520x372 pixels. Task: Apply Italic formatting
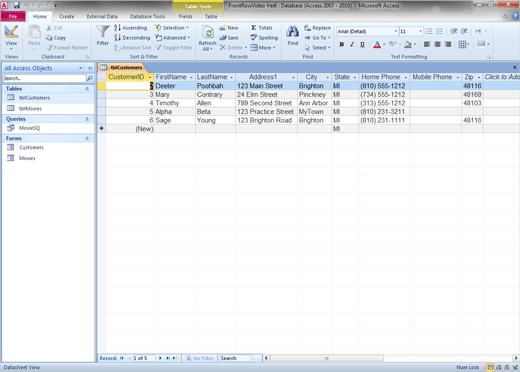(x=352, y=44)
